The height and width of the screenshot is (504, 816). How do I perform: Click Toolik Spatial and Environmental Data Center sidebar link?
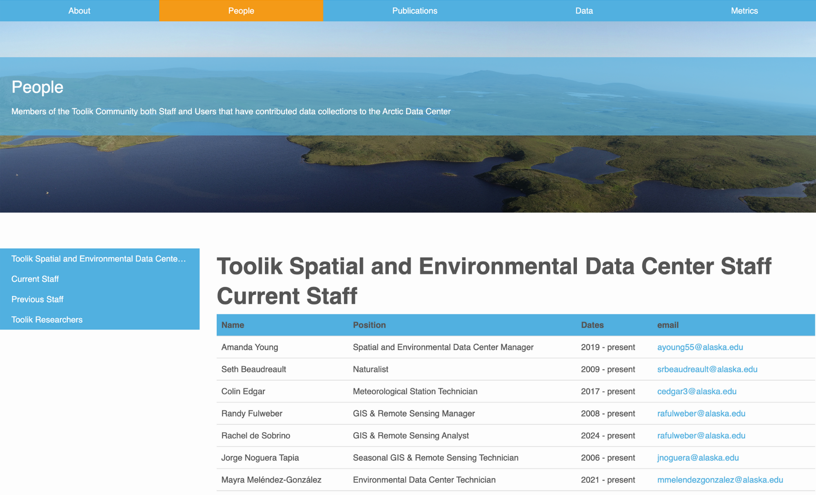point(98,259)
